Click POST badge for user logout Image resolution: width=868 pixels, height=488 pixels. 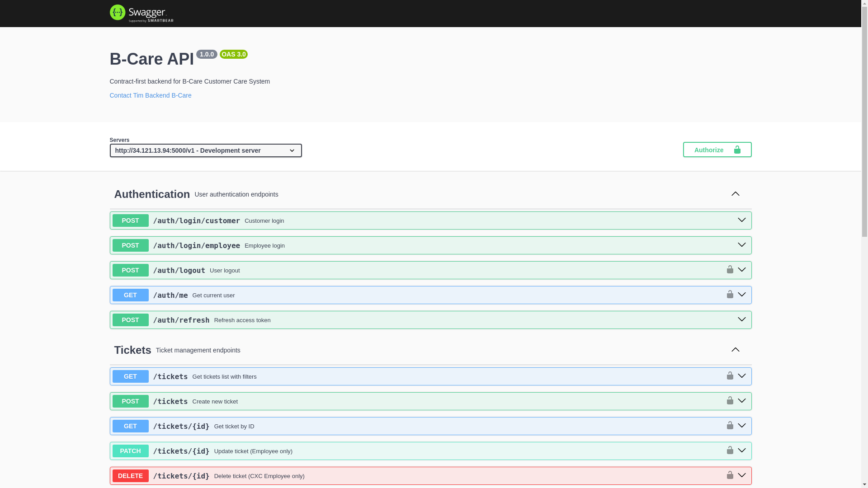(x=130, y=270)
